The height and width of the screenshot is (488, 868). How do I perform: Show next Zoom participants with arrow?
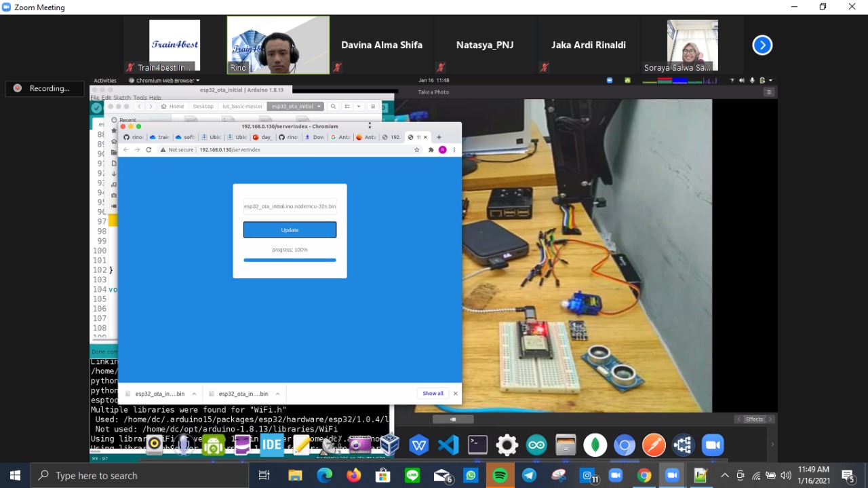pyautogui.click(x=762, y=45)
